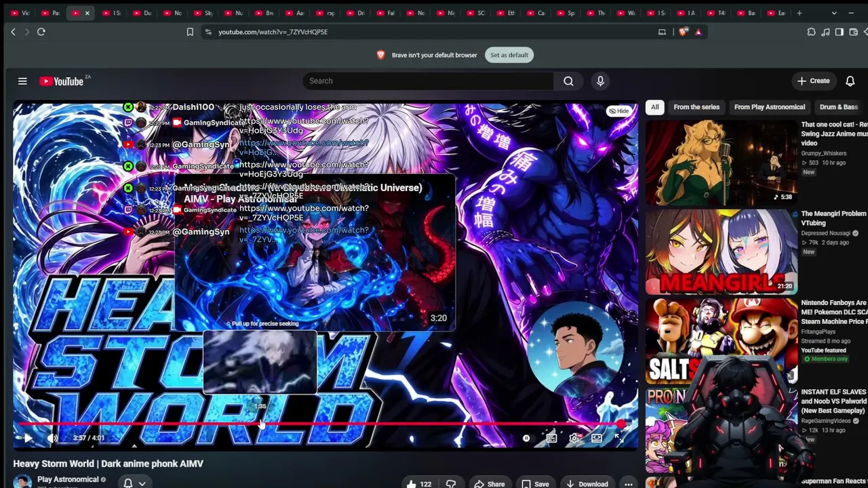Open the browser extensions puzzle icon
This screenshot has width=868, height=488.
point(811,32)
